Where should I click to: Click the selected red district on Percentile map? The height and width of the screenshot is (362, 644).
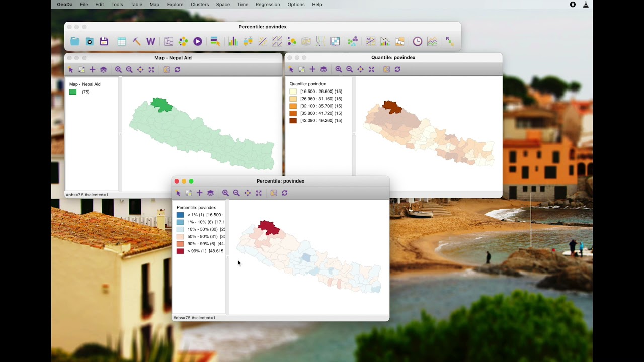(269, 228)
